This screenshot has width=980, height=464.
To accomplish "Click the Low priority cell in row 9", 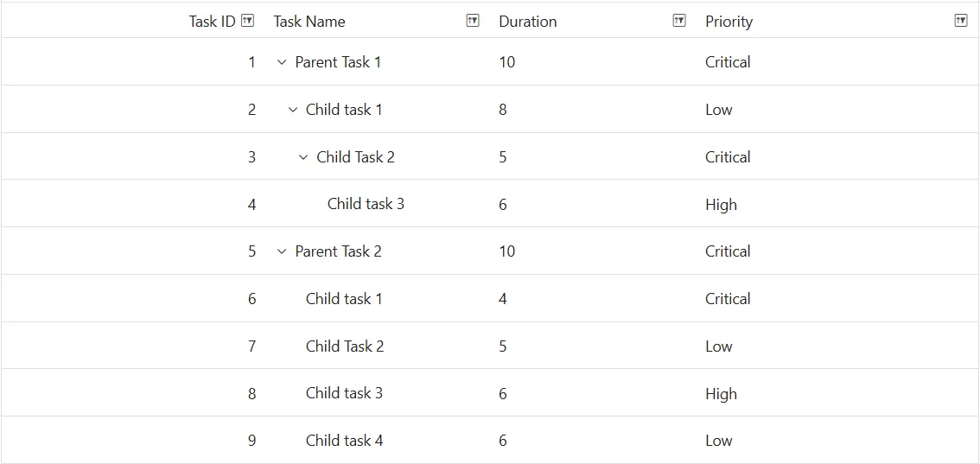I will coord(839,441).
